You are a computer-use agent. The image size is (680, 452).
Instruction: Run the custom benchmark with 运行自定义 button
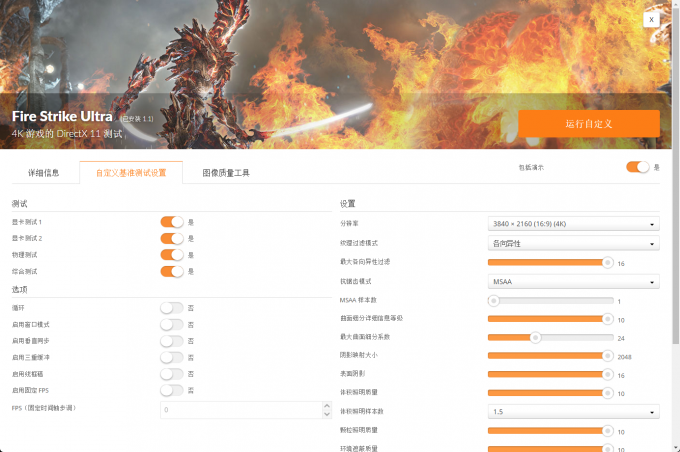click(589, 124)
